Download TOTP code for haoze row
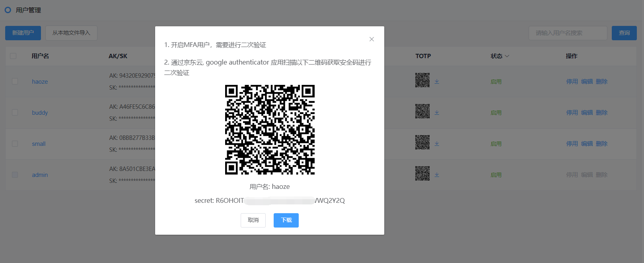 point(437,81)
